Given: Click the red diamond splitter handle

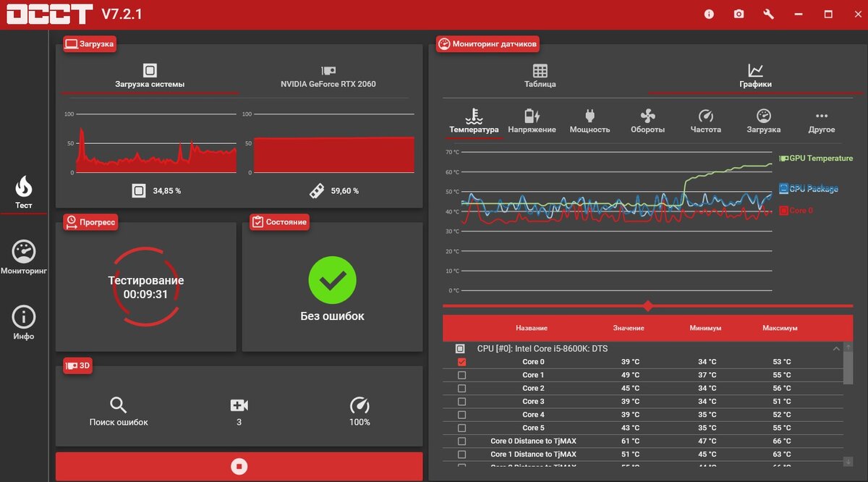Looking at the screenshot, I should [x=648, y=306].
